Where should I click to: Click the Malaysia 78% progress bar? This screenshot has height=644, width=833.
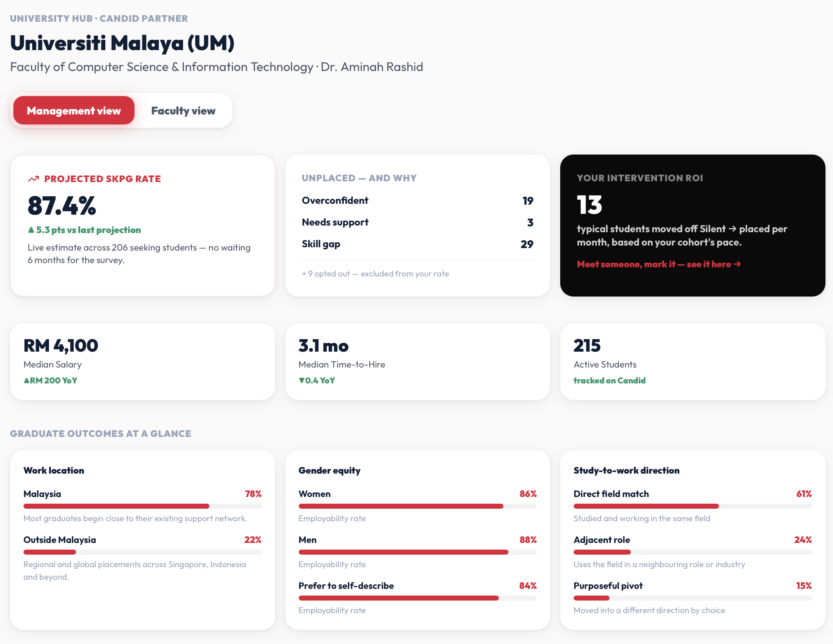click(142, 506)
